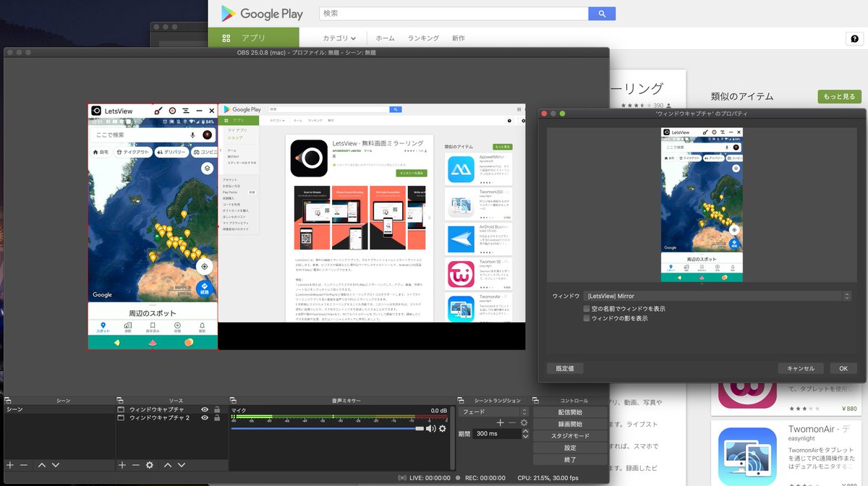Move the scene up in Scenes panel
The height and width of the screenshot is (486, 868).
pos(42,465)
